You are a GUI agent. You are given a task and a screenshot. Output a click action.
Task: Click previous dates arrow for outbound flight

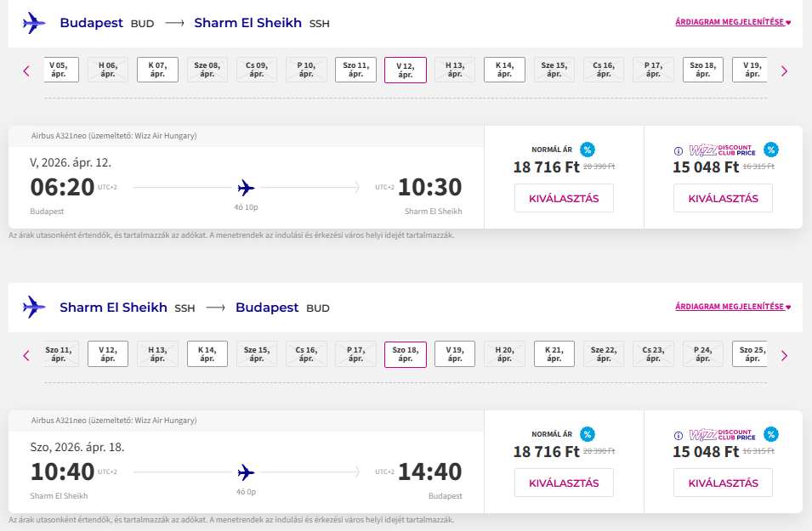pyautogui.click(x=26, y=71)
